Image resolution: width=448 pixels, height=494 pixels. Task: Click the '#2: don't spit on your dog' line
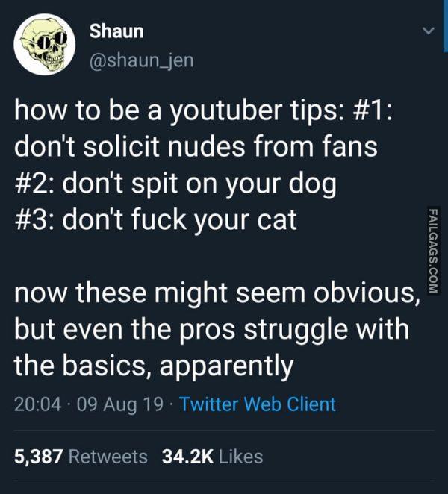(175, 184)
